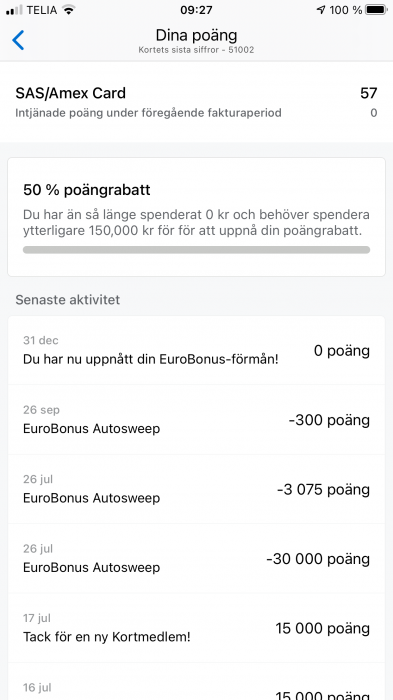393x700 pixels.
Task: Tap the location arrow status icon
Action: (321, 10)
